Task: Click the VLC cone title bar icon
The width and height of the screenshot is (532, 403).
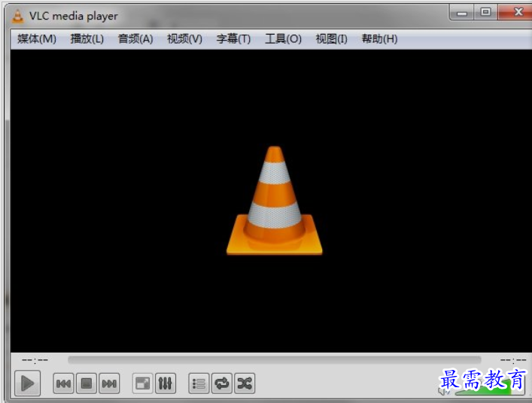Action: [17, 16]
